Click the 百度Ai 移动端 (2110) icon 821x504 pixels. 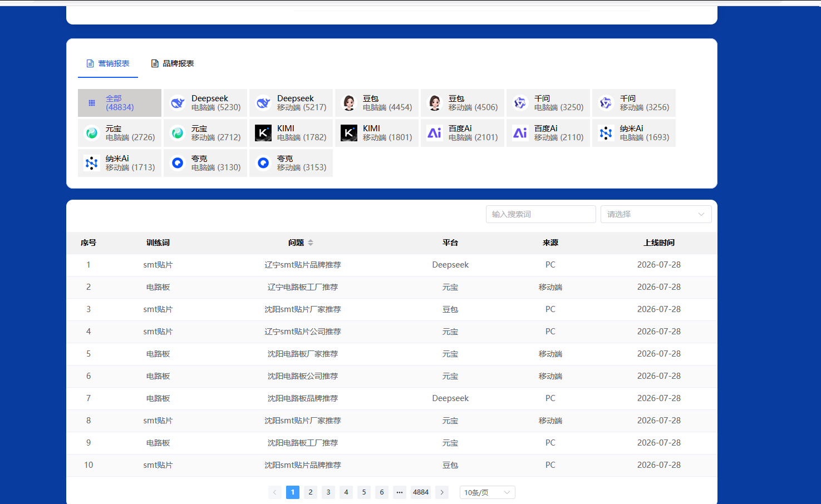[x=520, y=133]
